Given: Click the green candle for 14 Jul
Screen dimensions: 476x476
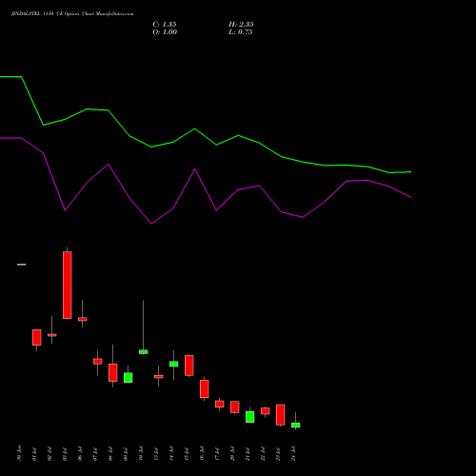Looking at the screenshot, I should coord(174,364).
